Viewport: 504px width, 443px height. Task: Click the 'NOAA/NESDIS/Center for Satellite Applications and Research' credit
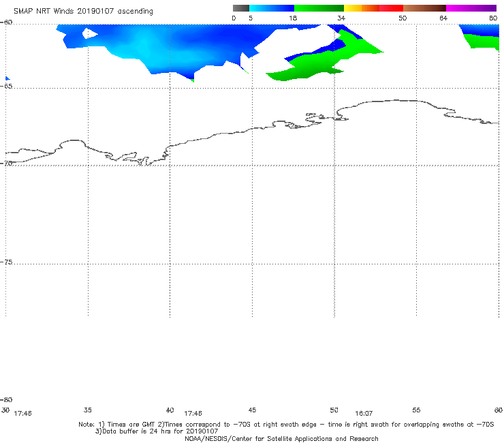(281, 439)
